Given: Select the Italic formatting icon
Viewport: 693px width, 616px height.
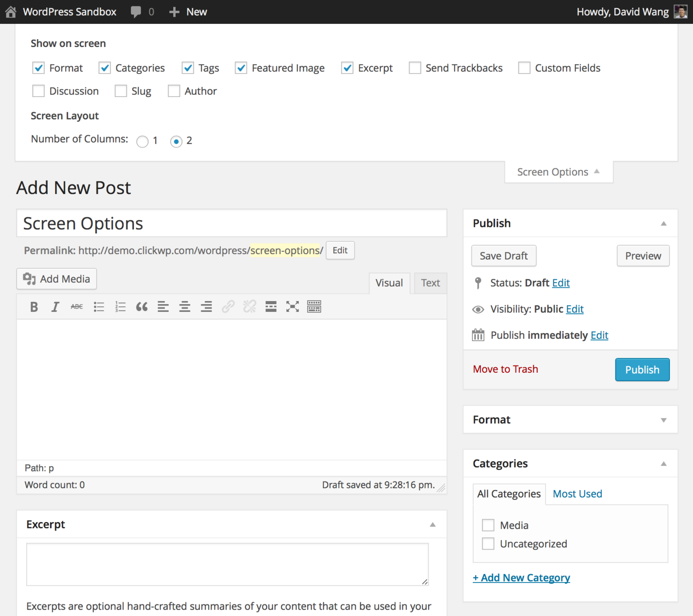Looking at the screenshot, I should pos(55,306).
